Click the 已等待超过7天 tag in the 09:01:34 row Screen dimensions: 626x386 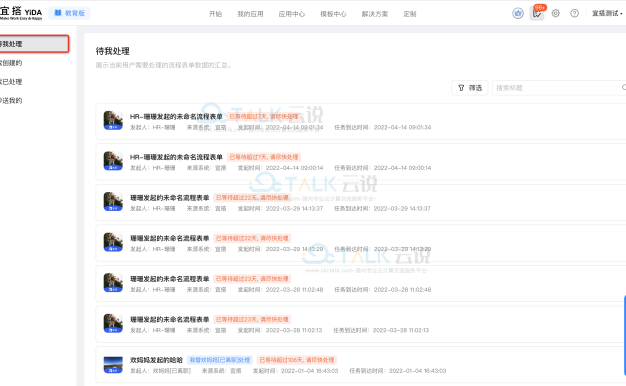[x=263, y=117]
